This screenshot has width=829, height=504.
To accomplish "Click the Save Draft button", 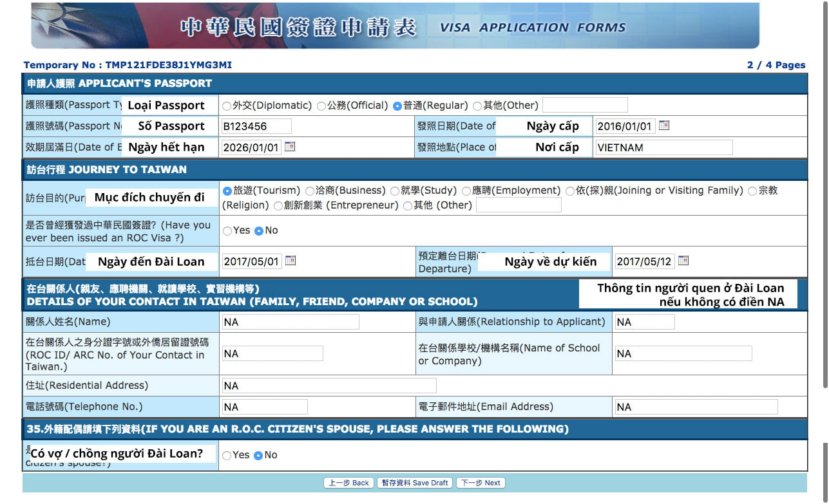I will 415,483.
